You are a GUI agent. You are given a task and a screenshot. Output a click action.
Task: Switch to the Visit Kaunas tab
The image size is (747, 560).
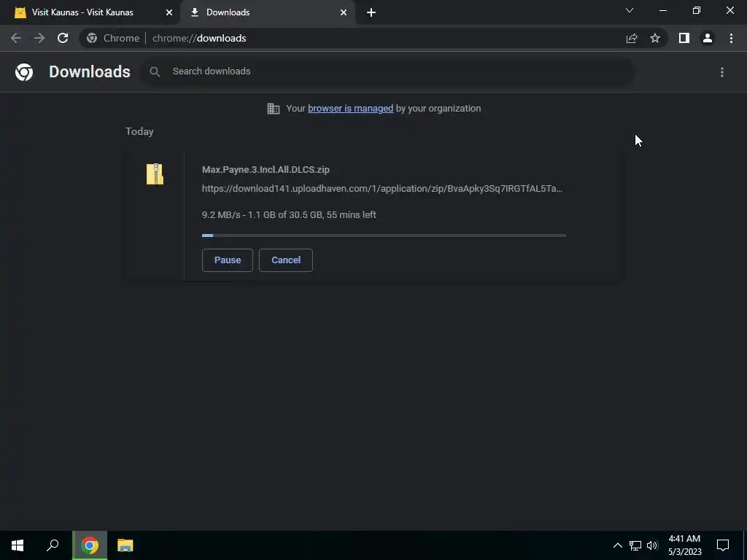[90, 12]
